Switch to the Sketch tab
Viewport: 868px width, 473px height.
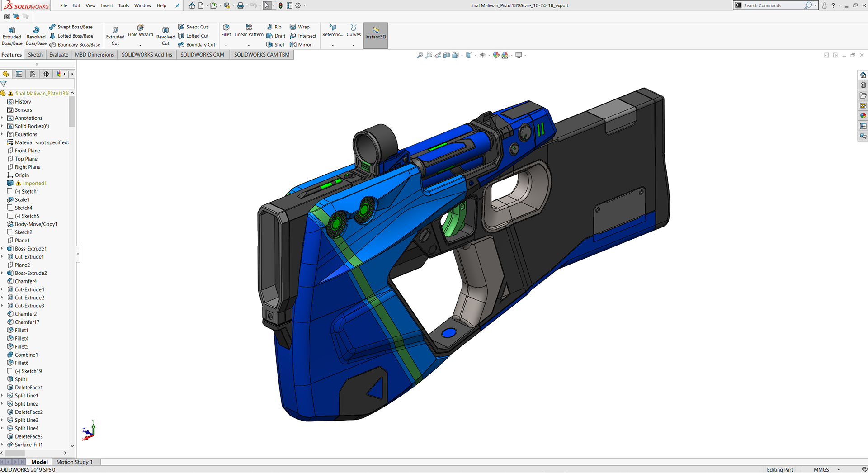coord(35,55)
